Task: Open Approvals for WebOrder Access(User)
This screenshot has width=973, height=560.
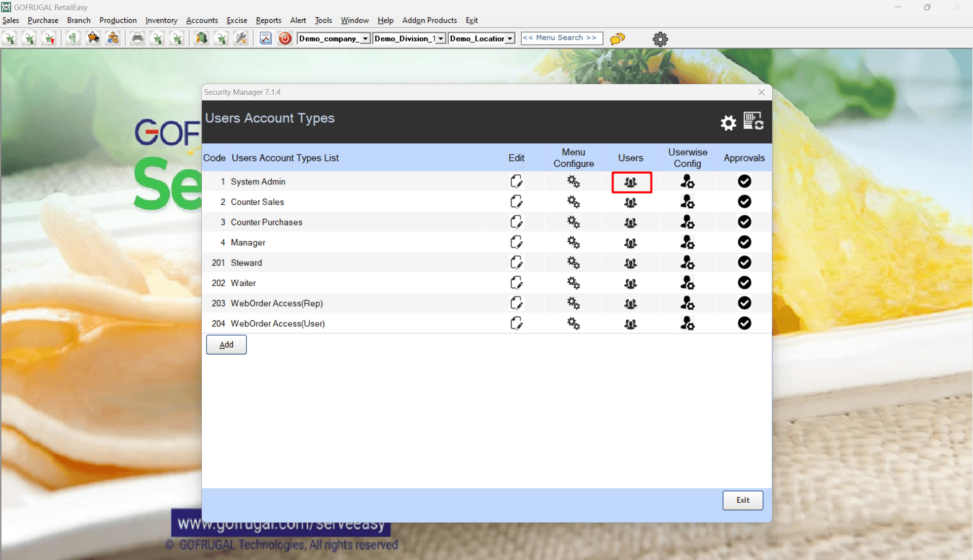Action: (744, 323)
